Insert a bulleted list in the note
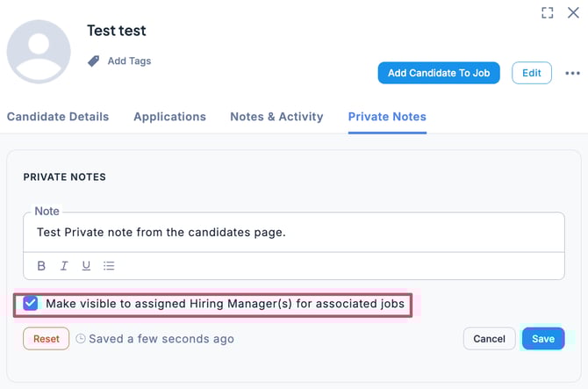 pyautogui.click(x=109, y=266)
